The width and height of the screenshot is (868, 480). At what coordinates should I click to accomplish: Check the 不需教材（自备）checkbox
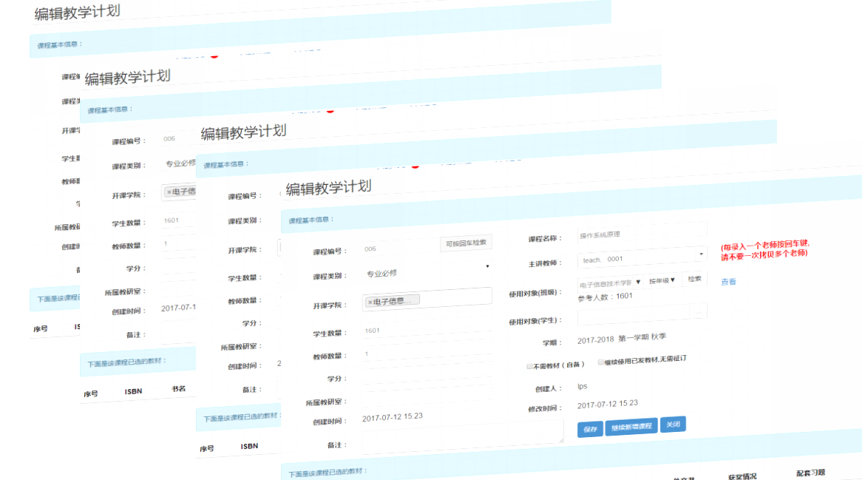[529, 365]
